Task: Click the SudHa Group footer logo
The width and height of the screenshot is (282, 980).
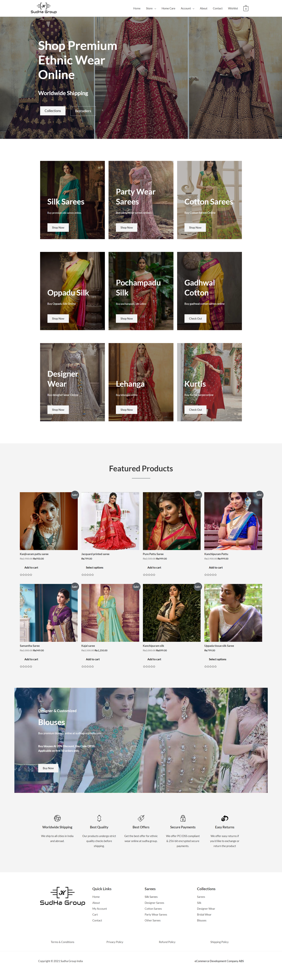Action: (x=62, y=896)
